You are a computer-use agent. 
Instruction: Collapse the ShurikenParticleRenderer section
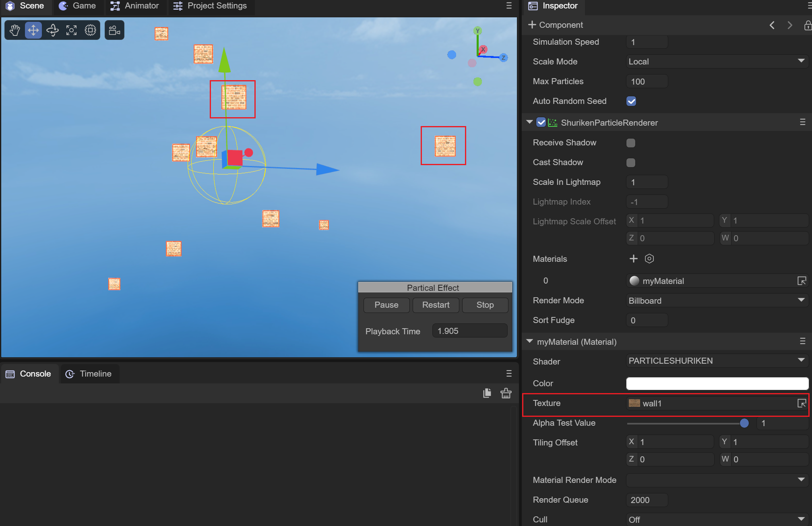click(x=529, y=122)
